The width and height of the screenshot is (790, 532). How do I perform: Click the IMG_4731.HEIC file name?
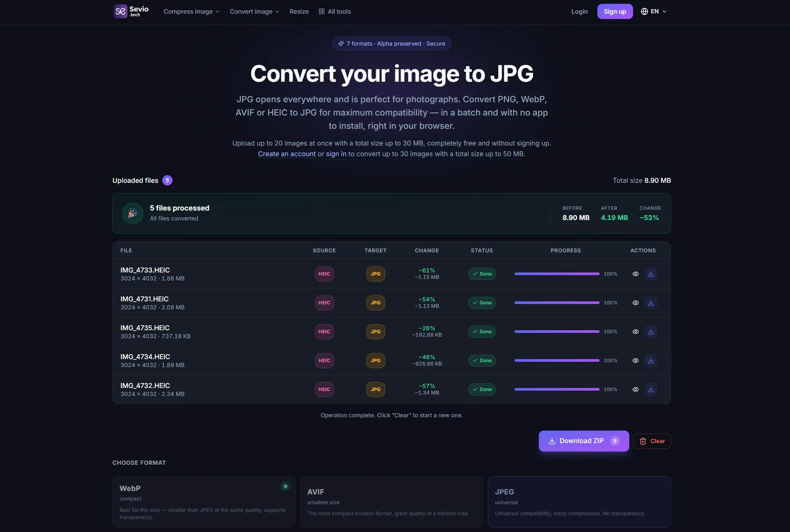(x=144, y=299)
